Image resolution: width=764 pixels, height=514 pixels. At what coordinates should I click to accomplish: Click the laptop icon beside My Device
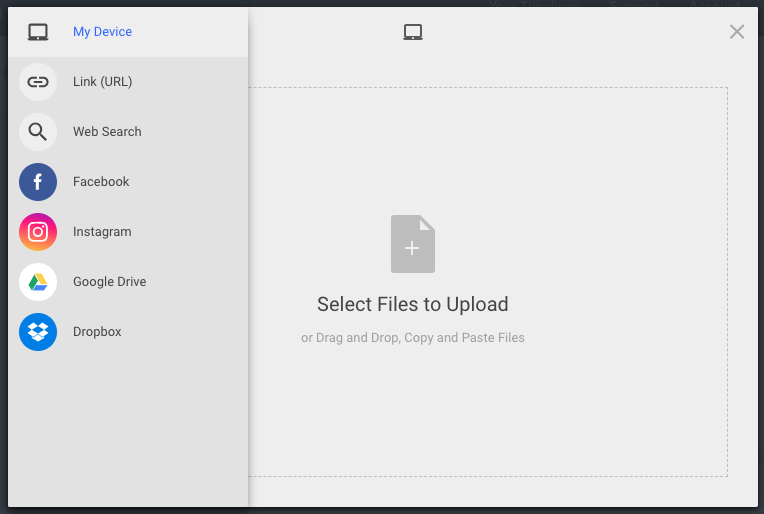(x=38, y=32)
